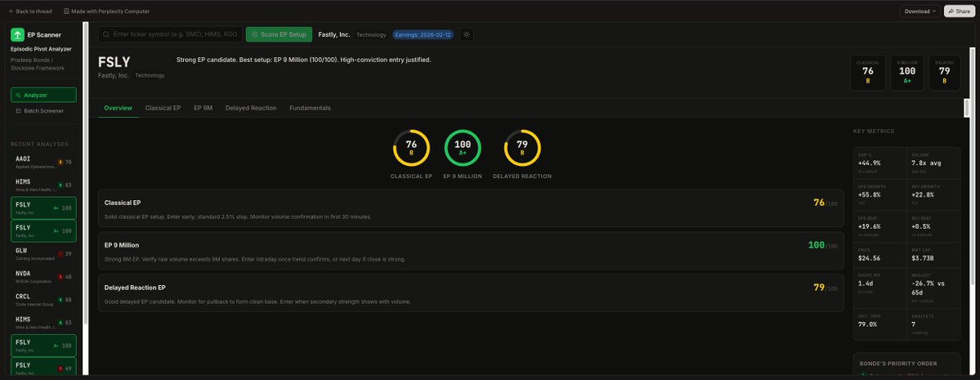The height and width of the screenshot is (380, 980).
Task: Click the Analysts 7 metric
Action: (x=933, y=324)
